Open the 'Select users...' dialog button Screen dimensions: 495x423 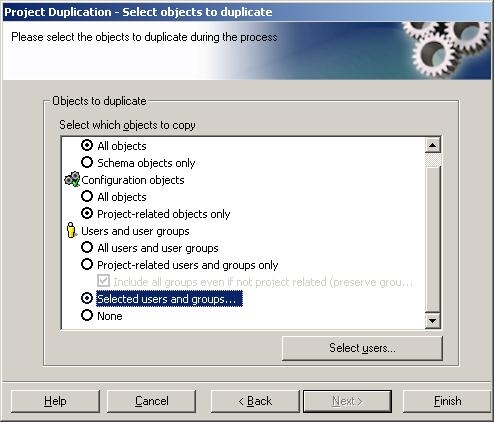coord(362,348)
